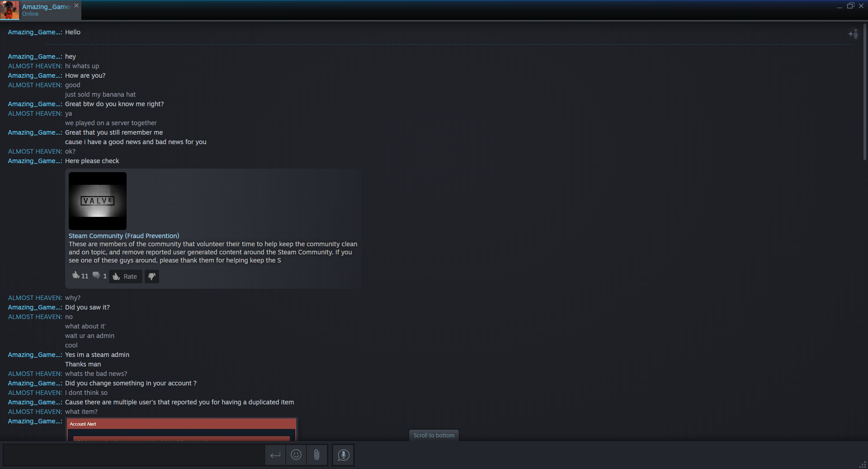Open the emoticon picker
This screenshot has width=868, height=469.
coord(296,455)
